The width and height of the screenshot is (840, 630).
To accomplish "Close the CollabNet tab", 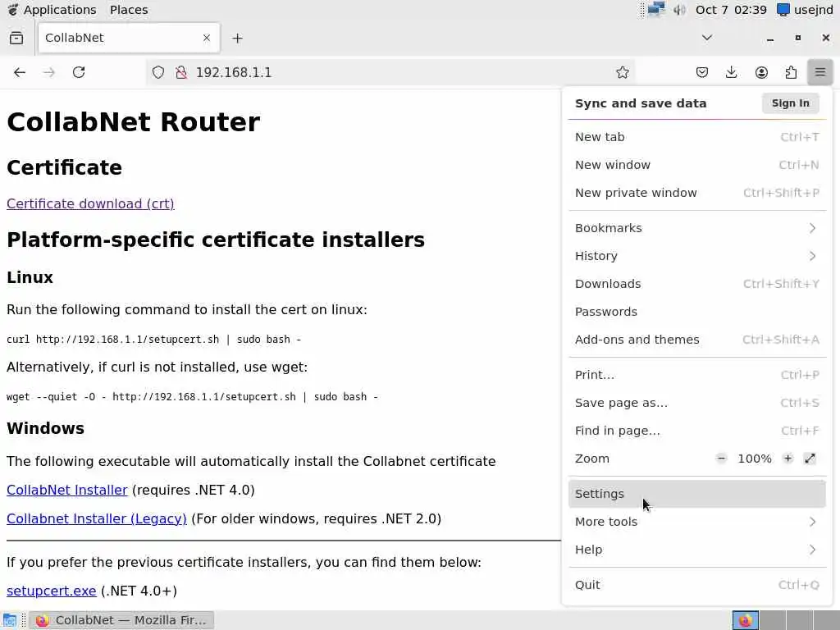I will [206, 38].
